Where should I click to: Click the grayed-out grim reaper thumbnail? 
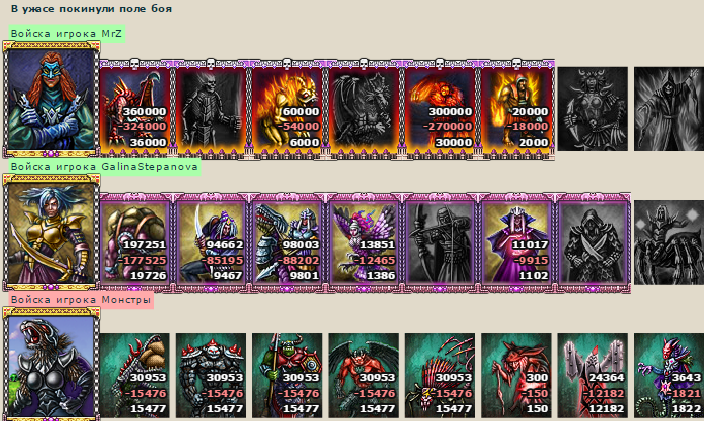pyautogui.click(x=669, y=109)
